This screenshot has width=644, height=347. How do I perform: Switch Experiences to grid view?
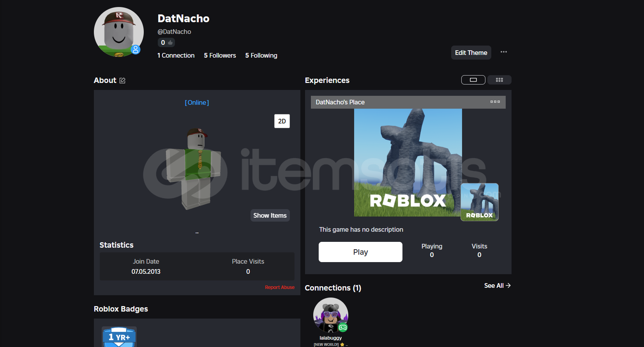point(499,80)
